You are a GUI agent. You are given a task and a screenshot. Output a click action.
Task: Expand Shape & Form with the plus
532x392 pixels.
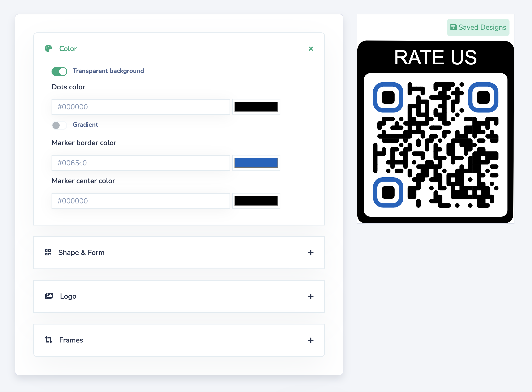[x=310, y=252]
